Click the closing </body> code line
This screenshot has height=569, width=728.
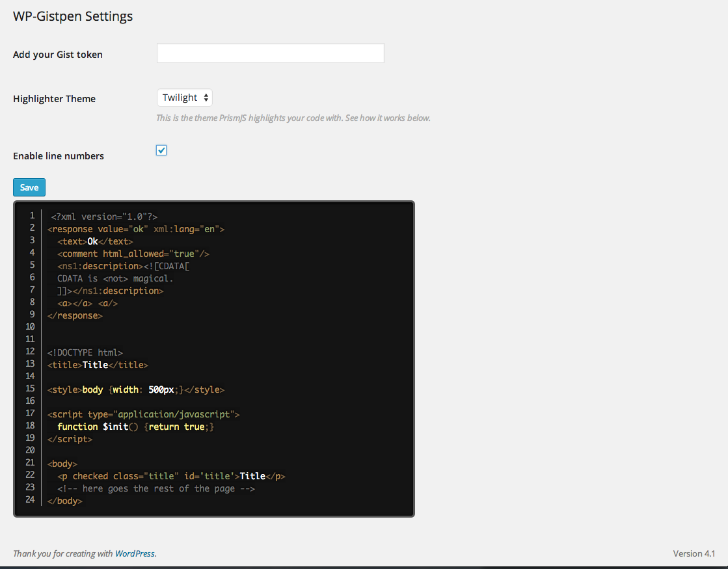(65, 501)
